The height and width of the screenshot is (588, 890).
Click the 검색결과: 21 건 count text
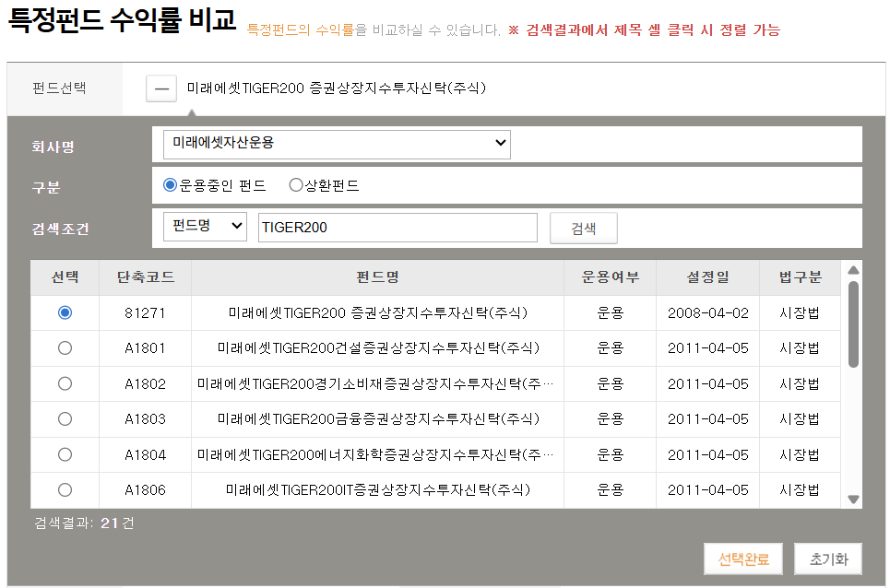(84, 523)
